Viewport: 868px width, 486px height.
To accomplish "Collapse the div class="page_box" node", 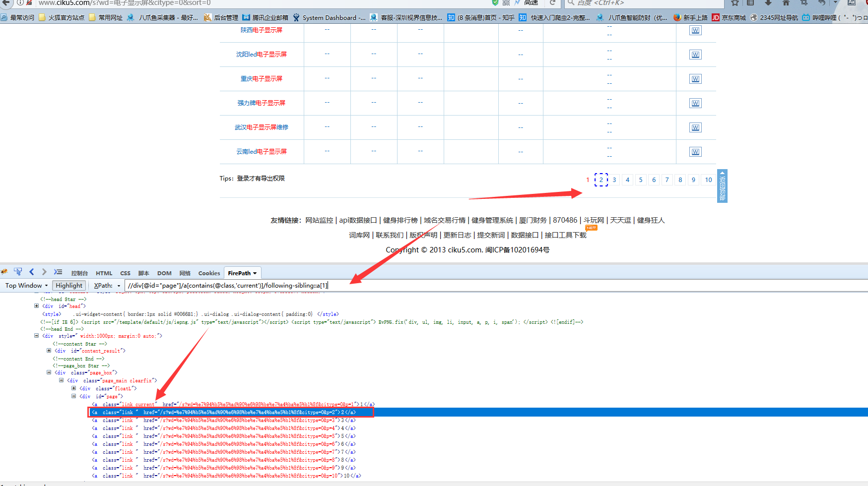I will pos(49,372).
